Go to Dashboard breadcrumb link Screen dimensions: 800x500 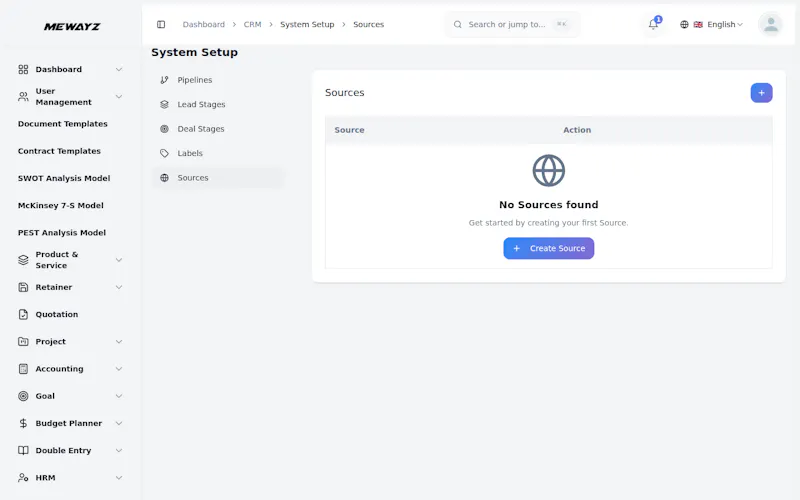tap(204, 24)
